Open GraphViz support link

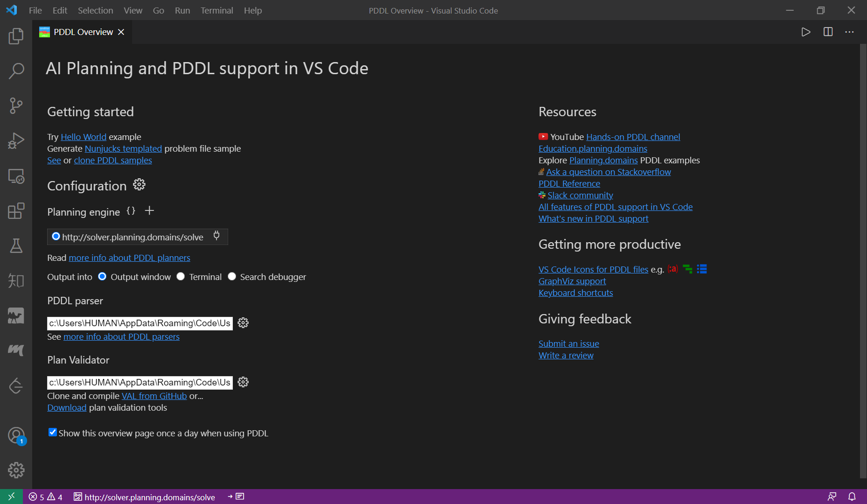pyautogui.click(x=572, y=281)
